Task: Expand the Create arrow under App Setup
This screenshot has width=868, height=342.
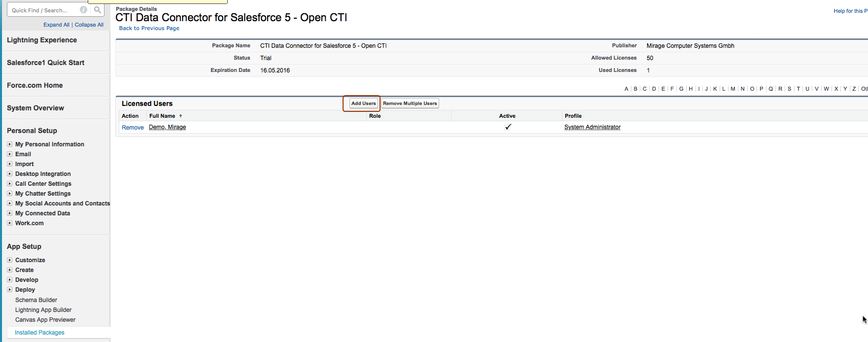Action: pyautogui.click(x=9, y=270)
